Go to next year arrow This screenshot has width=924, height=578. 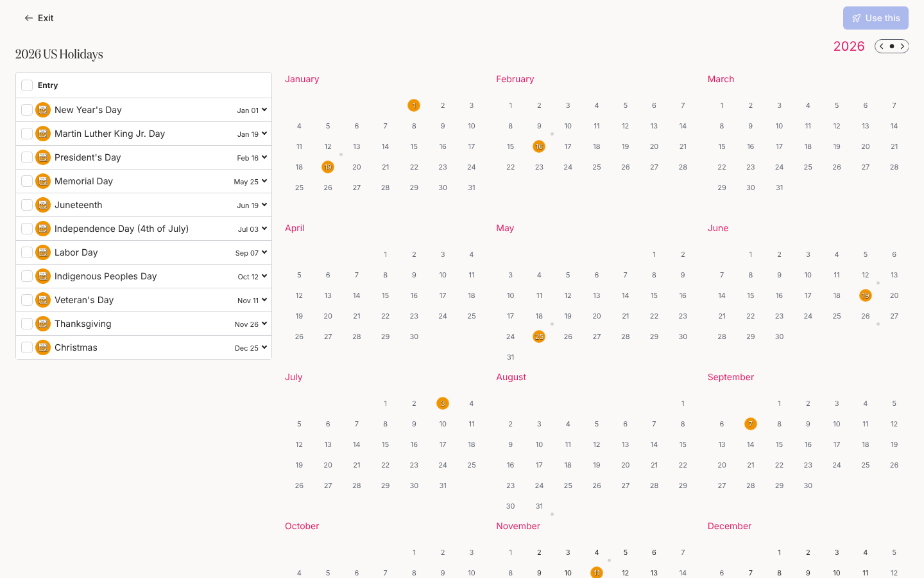902,46
